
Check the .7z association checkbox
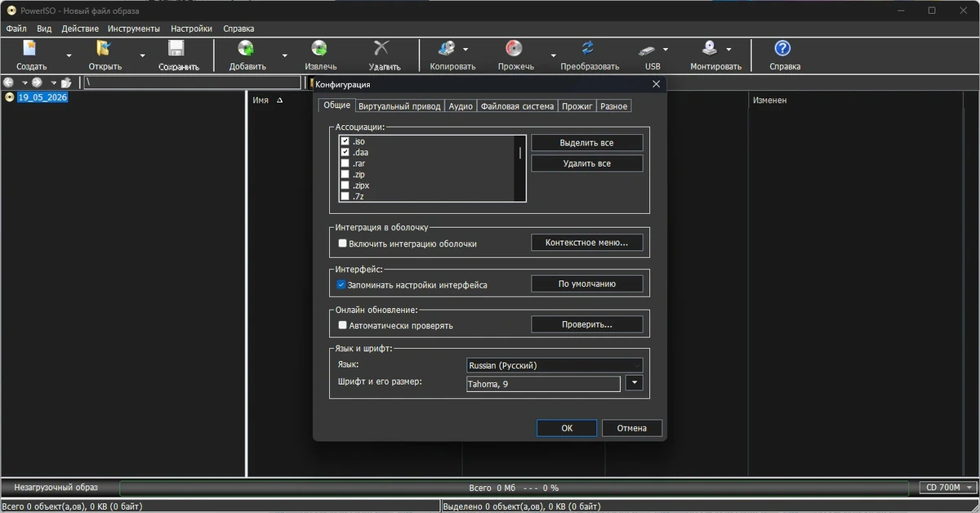[345, 196]
